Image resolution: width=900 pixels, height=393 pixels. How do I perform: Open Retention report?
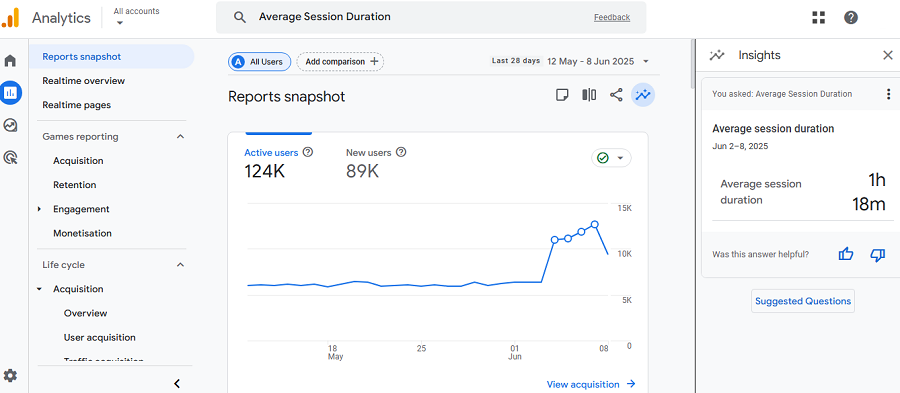pyautogui.click(x=75, y=185)
